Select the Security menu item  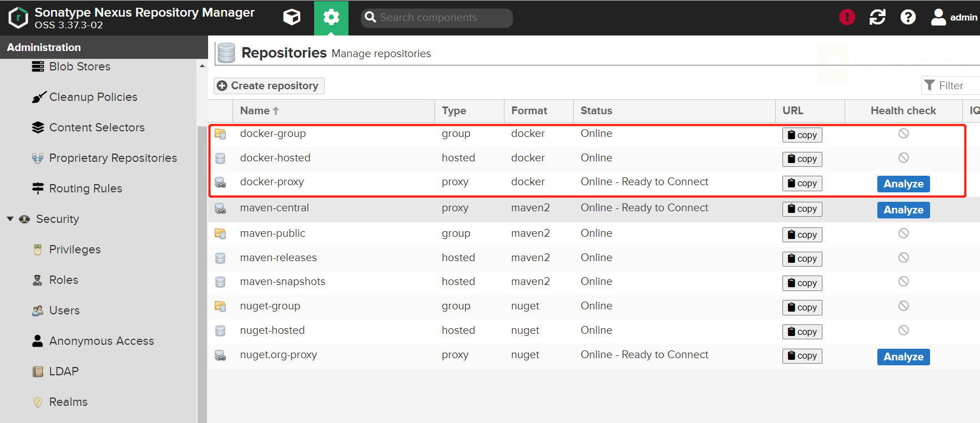click(58, 219)
